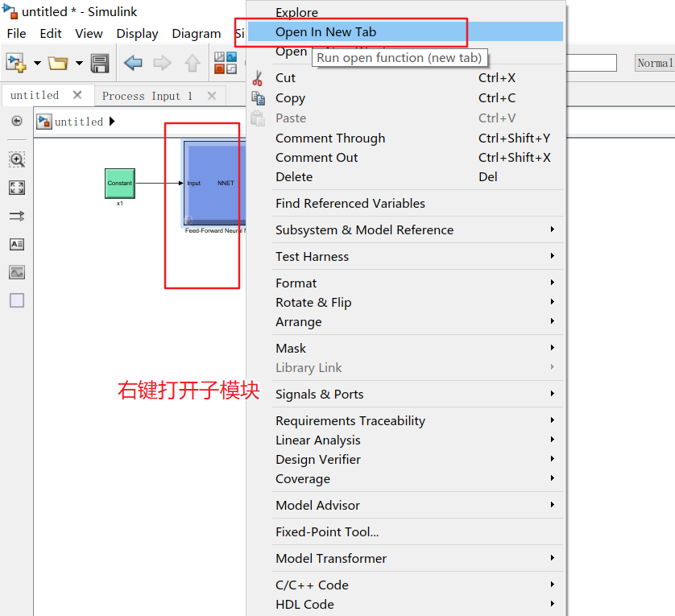Screen dimensions: 675x616
Task: Create a new Simulink model
Action: tap(15, 63)
